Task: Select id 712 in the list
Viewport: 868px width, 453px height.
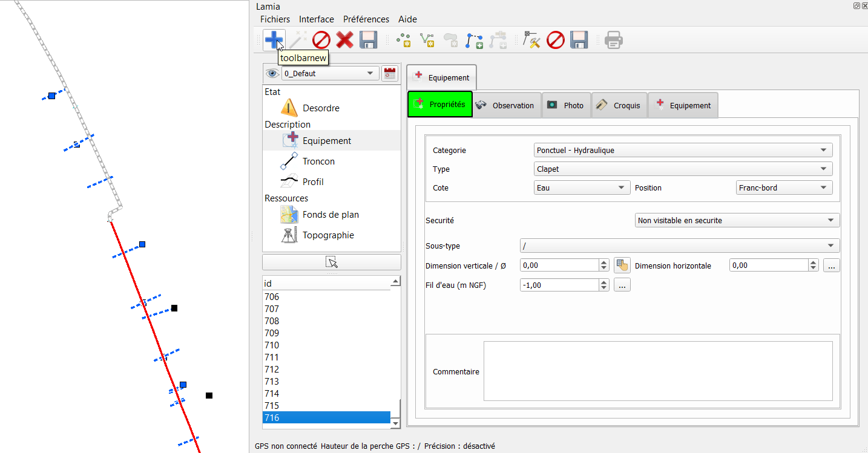Action: point(327,370)
